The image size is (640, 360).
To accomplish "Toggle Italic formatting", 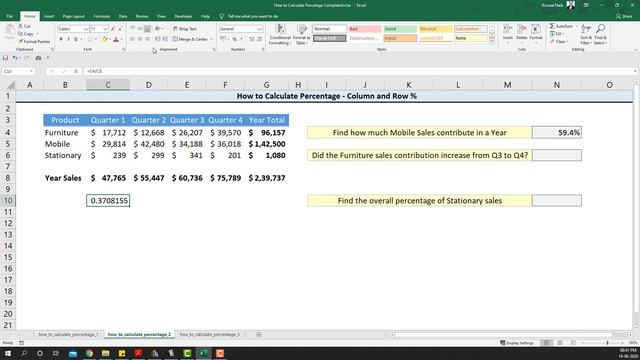I will click(68, 39).
